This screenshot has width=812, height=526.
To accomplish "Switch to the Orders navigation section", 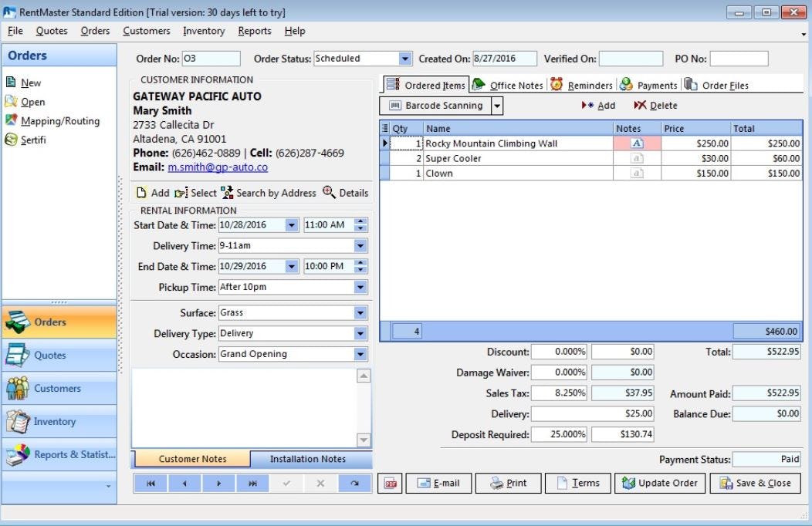I will click(x=59, y=322).
